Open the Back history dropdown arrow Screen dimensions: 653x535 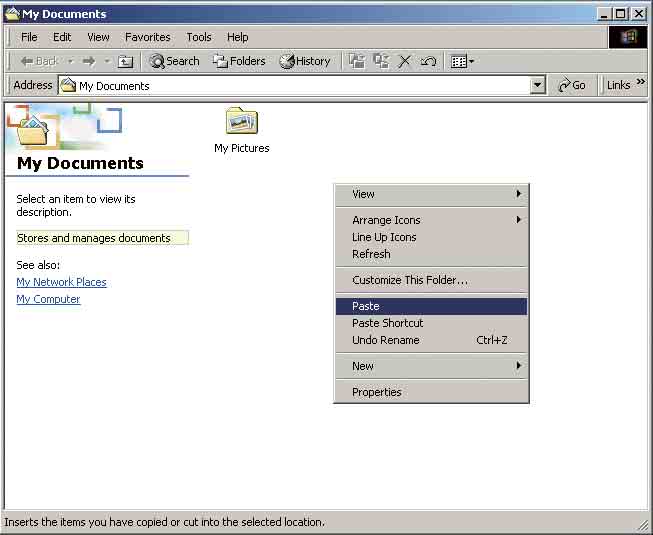pos(70,62)
